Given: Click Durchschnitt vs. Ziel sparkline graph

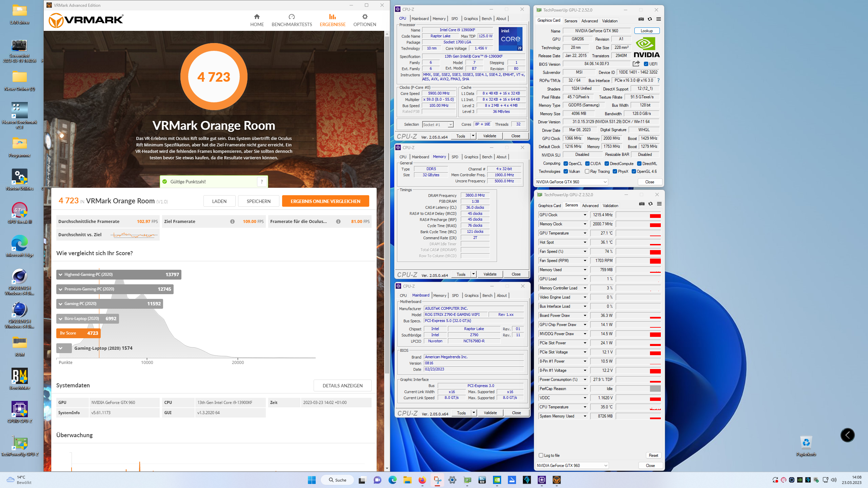Looking at the screenshot, I should pos(134,235).
